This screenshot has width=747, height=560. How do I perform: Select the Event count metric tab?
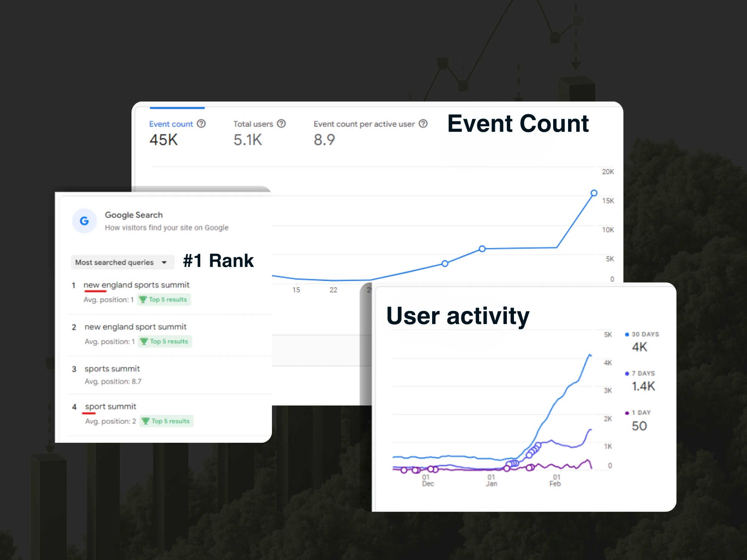(171, 124)
